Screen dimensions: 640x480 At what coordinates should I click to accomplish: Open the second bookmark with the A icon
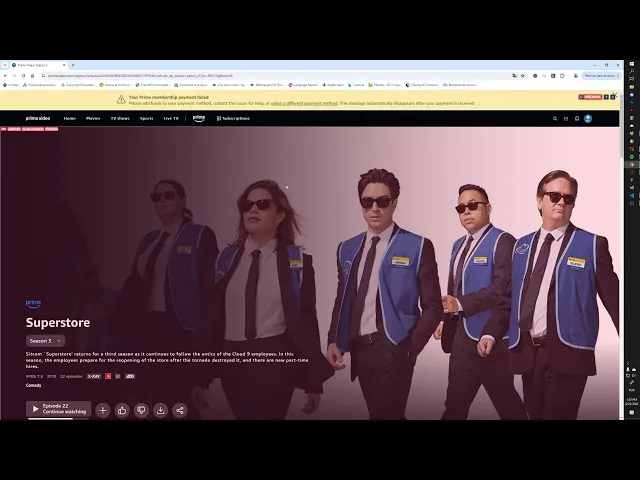(x=40, y=85)
